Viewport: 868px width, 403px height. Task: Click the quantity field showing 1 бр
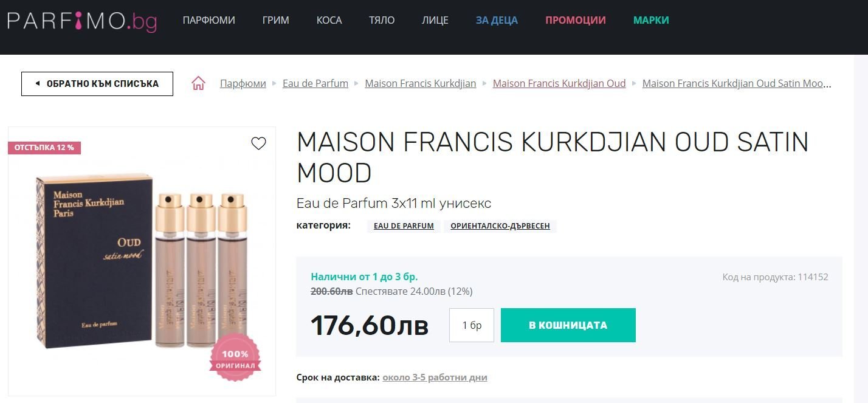coord(472,325)
